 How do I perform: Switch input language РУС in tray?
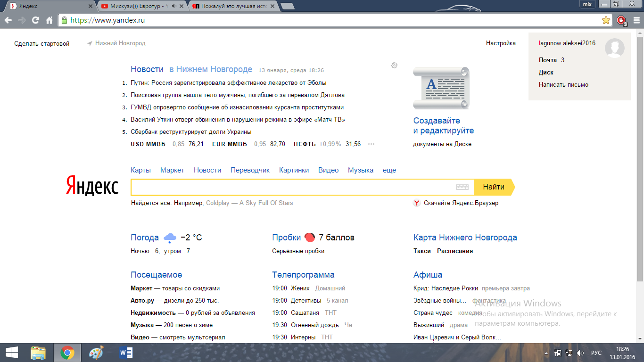(x=596, y=353)
